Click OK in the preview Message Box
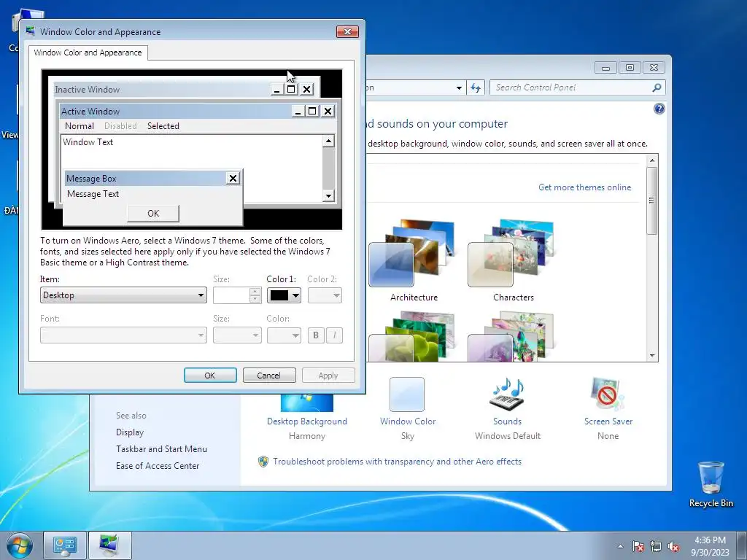The height and width of the screenshot is (560, 747). coord(153,214)
